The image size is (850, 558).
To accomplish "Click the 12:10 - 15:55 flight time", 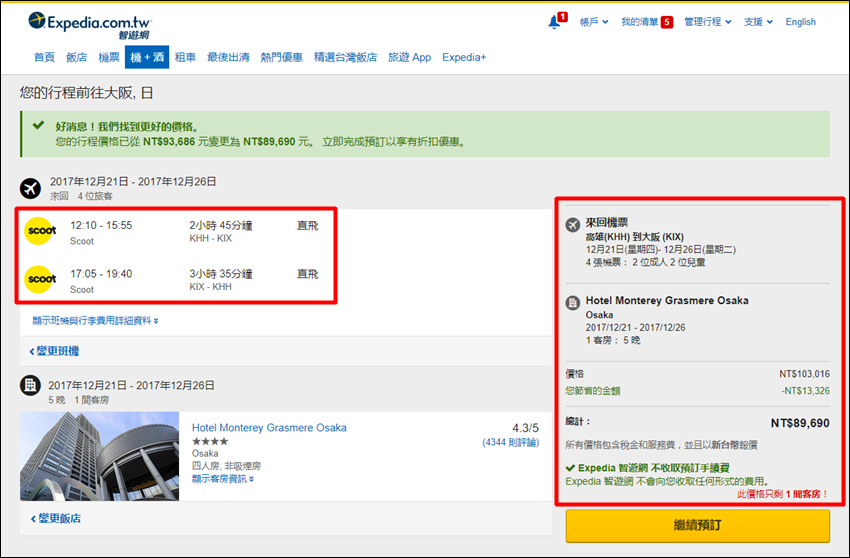I will click(101, 225).
